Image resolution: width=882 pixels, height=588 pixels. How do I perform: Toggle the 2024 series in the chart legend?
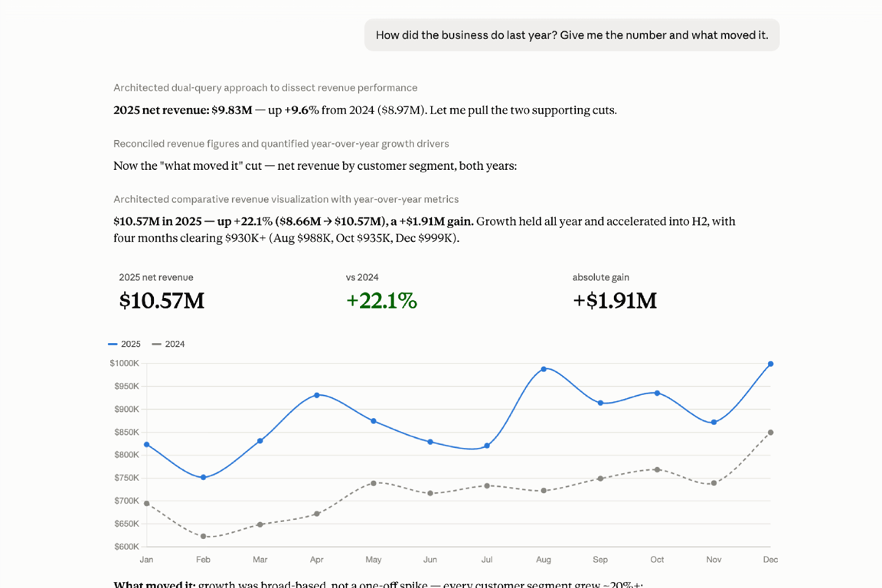coord(168,344)
